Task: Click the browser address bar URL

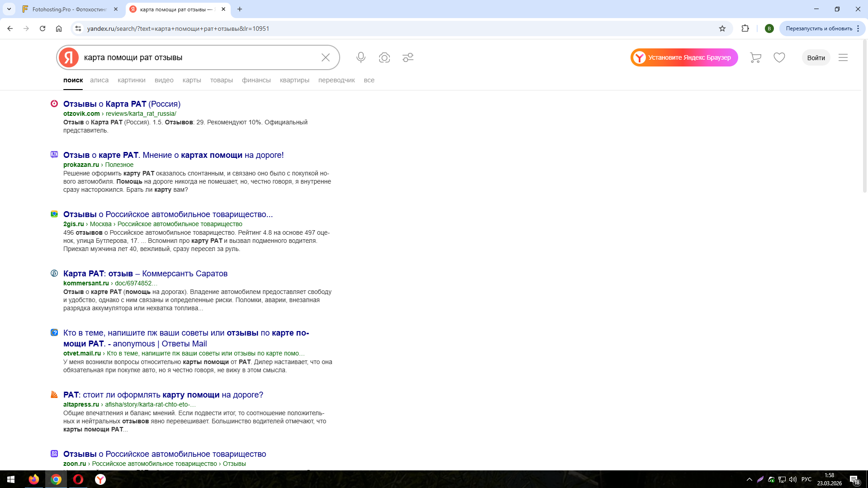Action: pos(178,28)
